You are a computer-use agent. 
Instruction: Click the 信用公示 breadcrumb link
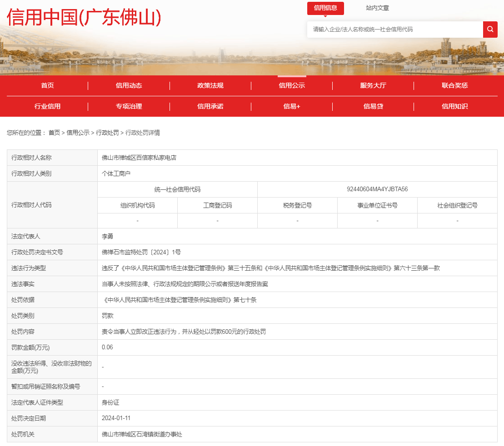(x=78, y=133)
